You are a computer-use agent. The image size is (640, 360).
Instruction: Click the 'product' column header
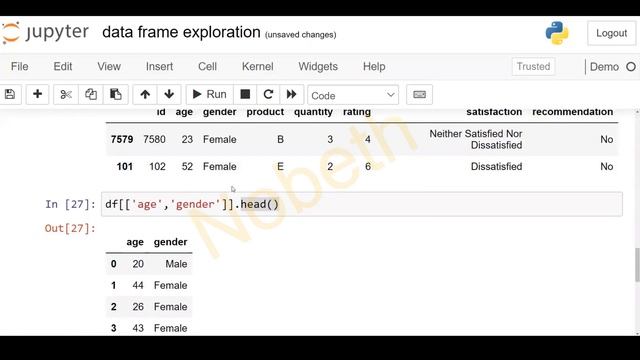pyautogui.click(x=265, y=112)
